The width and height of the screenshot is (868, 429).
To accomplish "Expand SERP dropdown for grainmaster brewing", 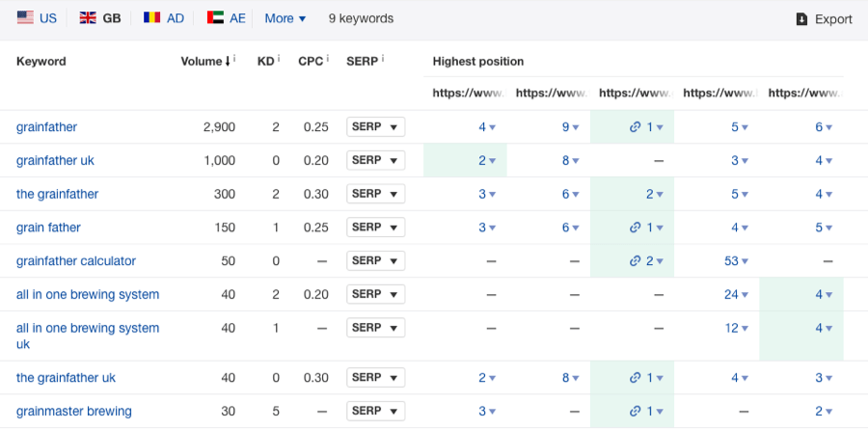I will 374,412.
